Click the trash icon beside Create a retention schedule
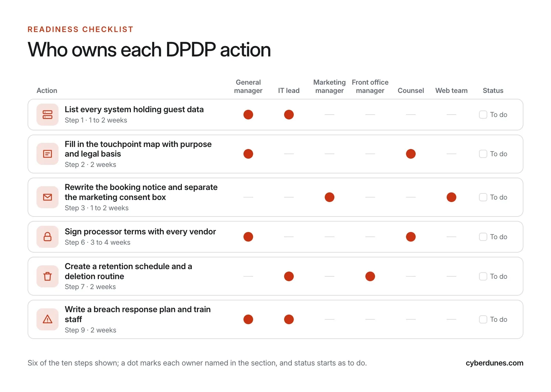Screen dimensions: 551x392 [48, 276]
